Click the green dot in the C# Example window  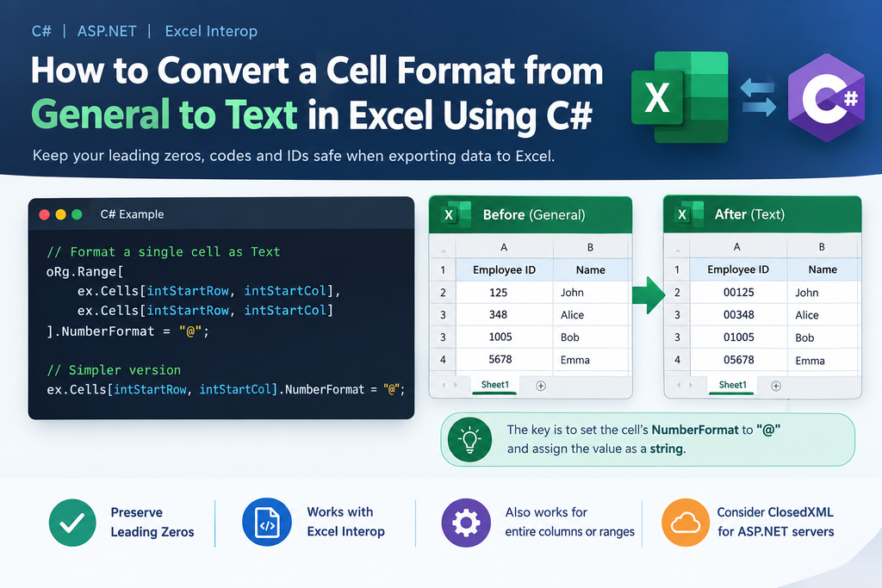click(x=77, y=214)
